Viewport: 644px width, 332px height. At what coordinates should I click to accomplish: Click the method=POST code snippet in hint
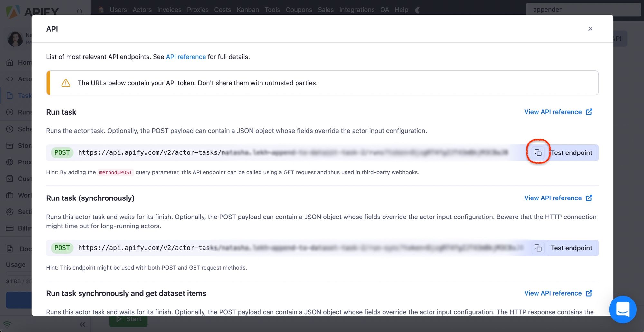116,172
